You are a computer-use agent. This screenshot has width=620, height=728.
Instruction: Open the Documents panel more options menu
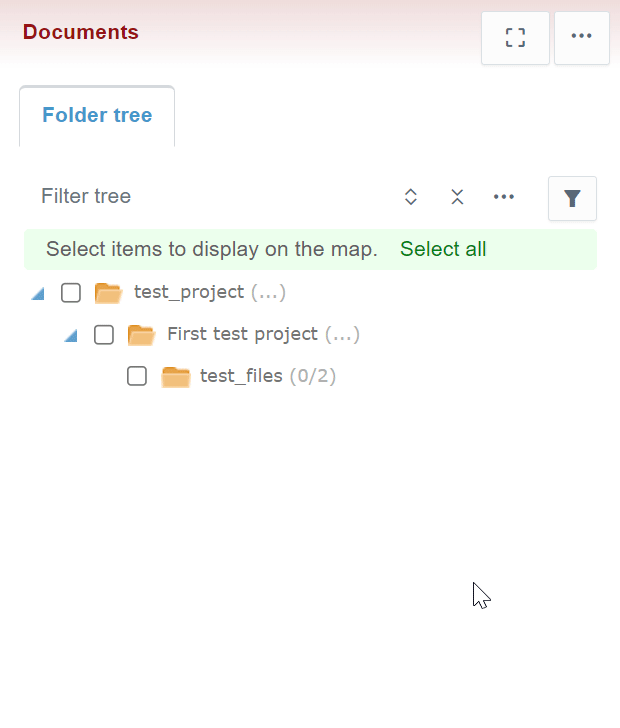pos(582,38)
